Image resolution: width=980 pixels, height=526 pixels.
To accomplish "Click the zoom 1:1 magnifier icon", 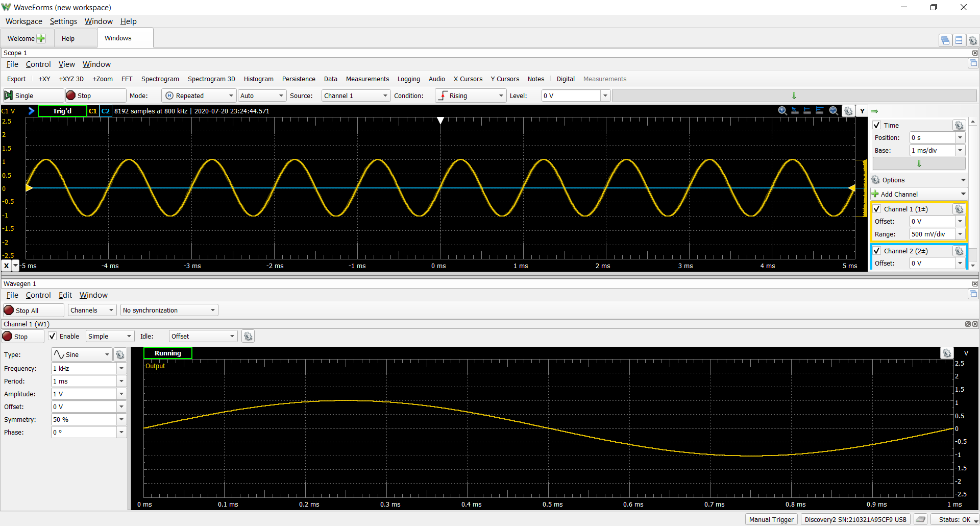I will (782, 111).
